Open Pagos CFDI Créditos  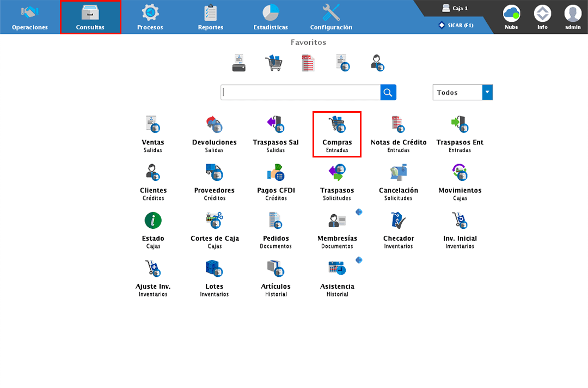pos(276,173)
